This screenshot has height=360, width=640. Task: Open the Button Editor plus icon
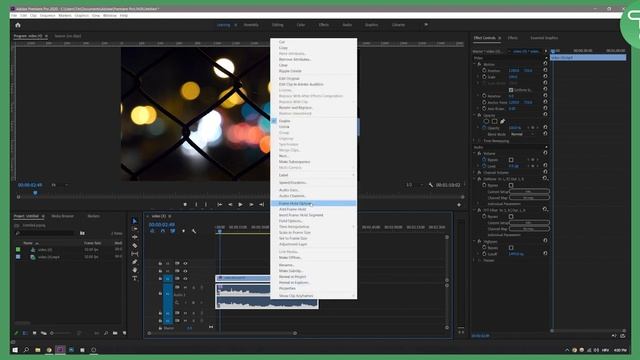459,205
